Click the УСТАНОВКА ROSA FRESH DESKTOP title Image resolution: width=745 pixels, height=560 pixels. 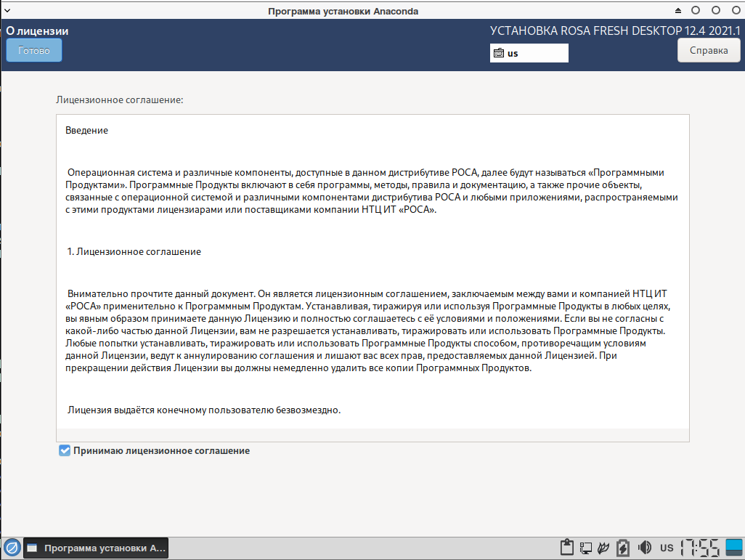[x=615, y=31]
